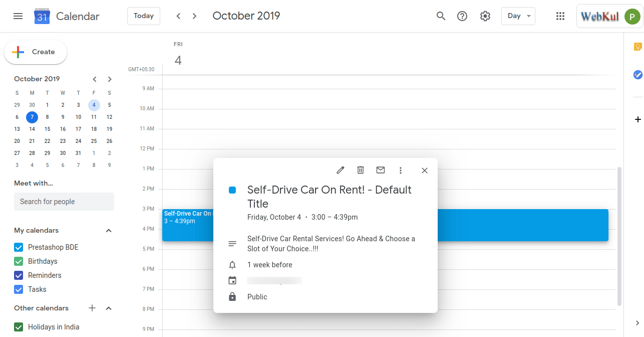Hide the Holidays in India calendar
Viewport: 644px width, 337px height.
(x=19, y=327)
